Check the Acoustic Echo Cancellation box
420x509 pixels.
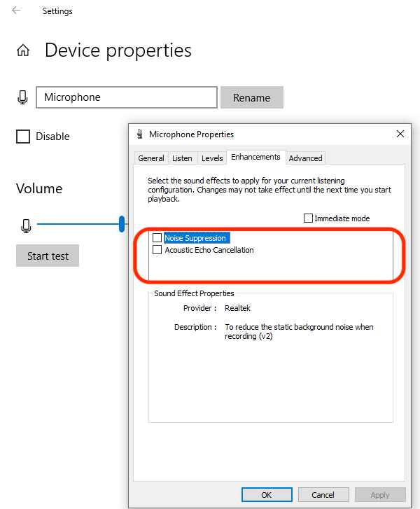157,250
